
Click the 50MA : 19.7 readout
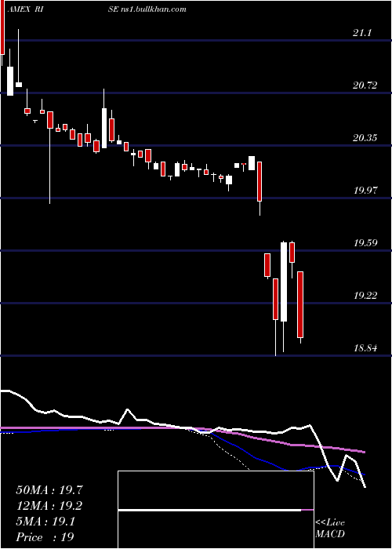[x=49, y=490]
